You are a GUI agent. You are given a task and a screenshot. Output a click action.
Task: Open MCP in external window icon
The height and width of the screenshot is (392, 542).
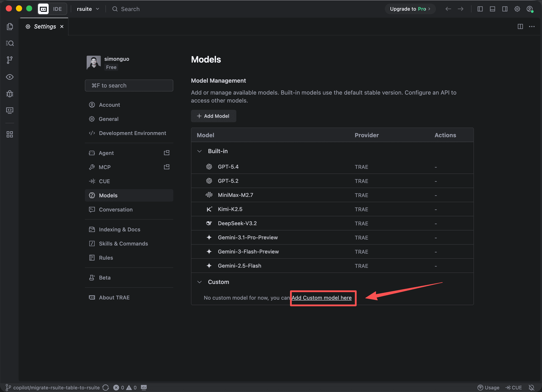click(x=167, y=167)
